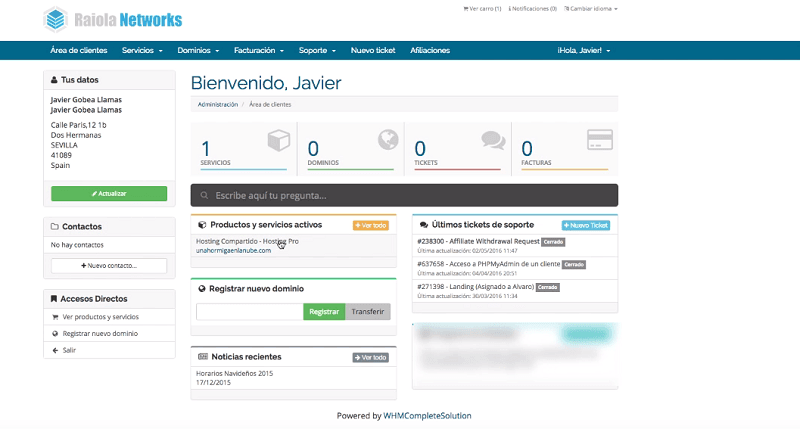Click the globe icon beside sidebar Registrar nuevo dominio
This screenshot has height=429, width=800.
point(55,334)
